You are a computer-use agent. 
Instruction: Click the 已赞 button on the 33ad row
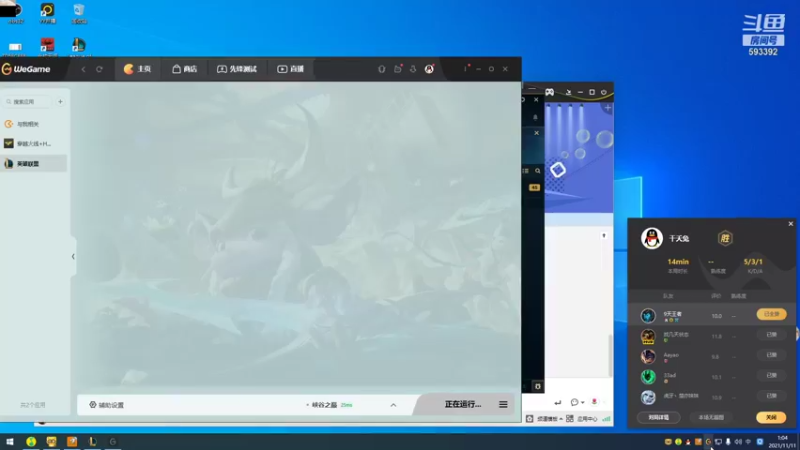[x=771, y=376]
